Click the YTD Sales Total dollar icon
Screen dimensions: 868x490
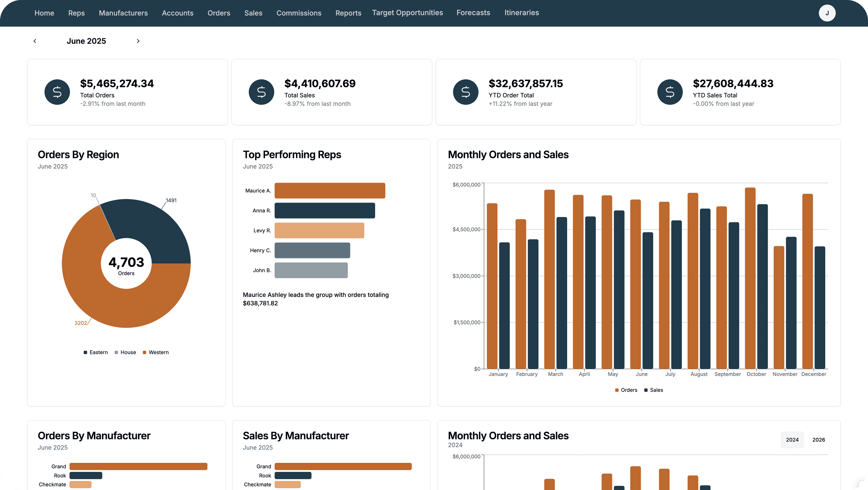(670, 92)
